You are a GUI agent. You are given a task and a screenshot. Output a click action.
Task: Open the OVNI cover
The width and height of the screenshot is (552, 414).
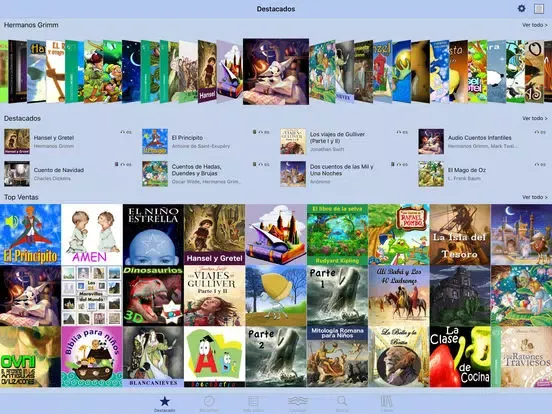point(30,357)
